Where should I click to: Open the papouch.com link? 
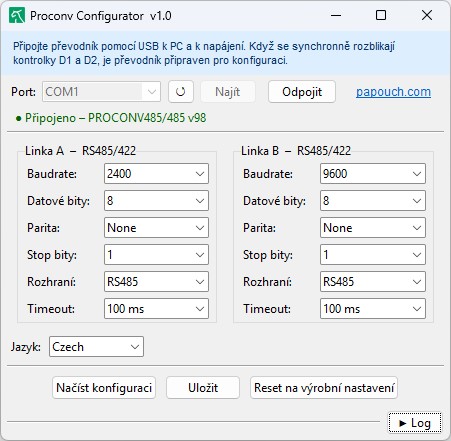tap(393, 92)
